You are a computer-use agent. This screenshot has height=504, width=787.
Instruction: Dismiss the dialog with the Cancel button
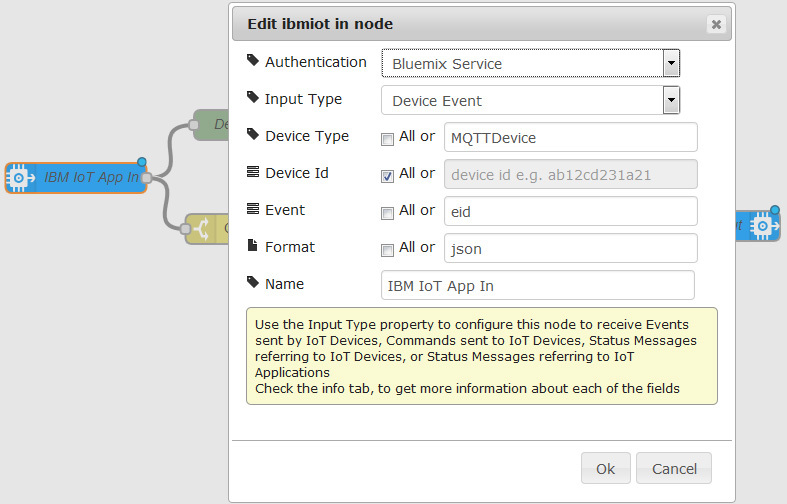point(674,468)
